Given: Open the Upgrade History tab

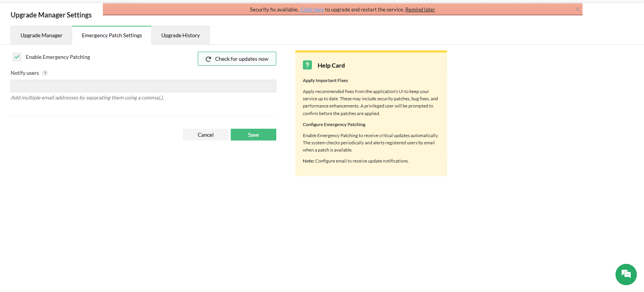Looking at the screenshot, I should [x=181, y=35].
